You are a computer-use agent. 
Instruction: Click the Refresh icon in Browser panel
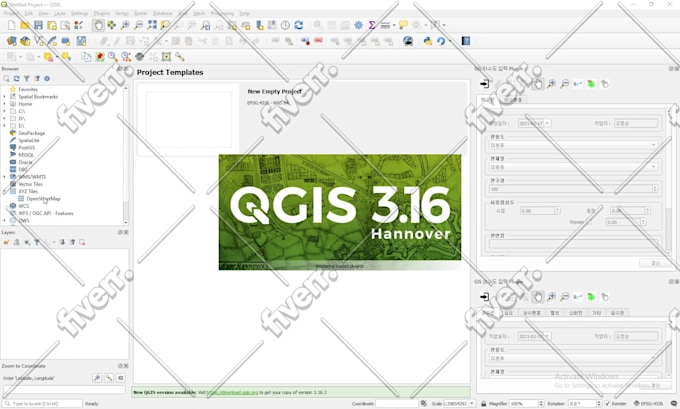pos(16,79)
